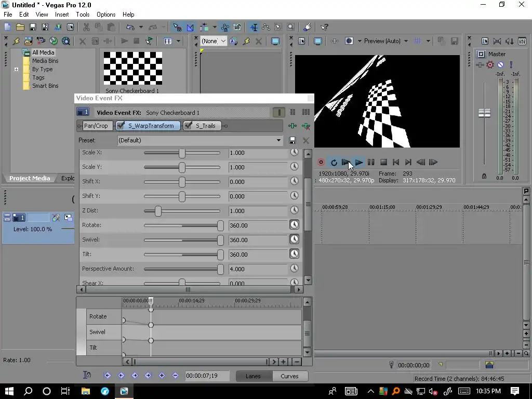Uncheck the S_WarpTransform effect checkbox
This screenshot has height=399, width=532.
121,126
